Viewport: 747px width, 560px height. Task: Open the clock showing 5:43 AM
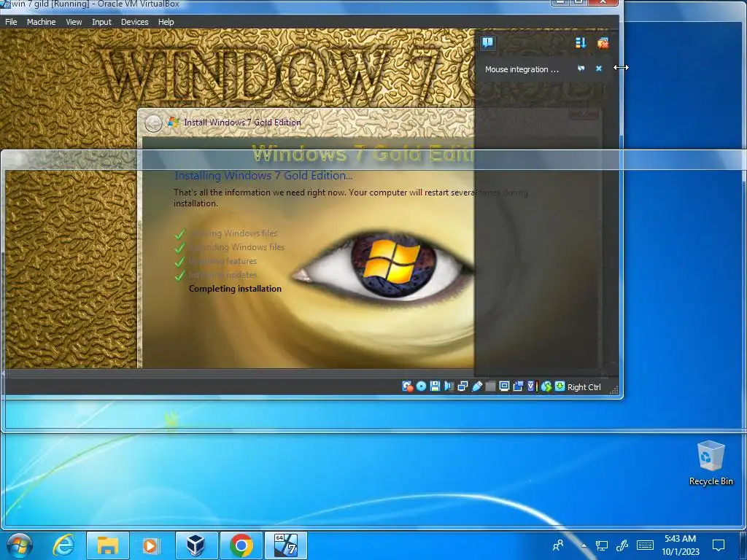[681, 545]
